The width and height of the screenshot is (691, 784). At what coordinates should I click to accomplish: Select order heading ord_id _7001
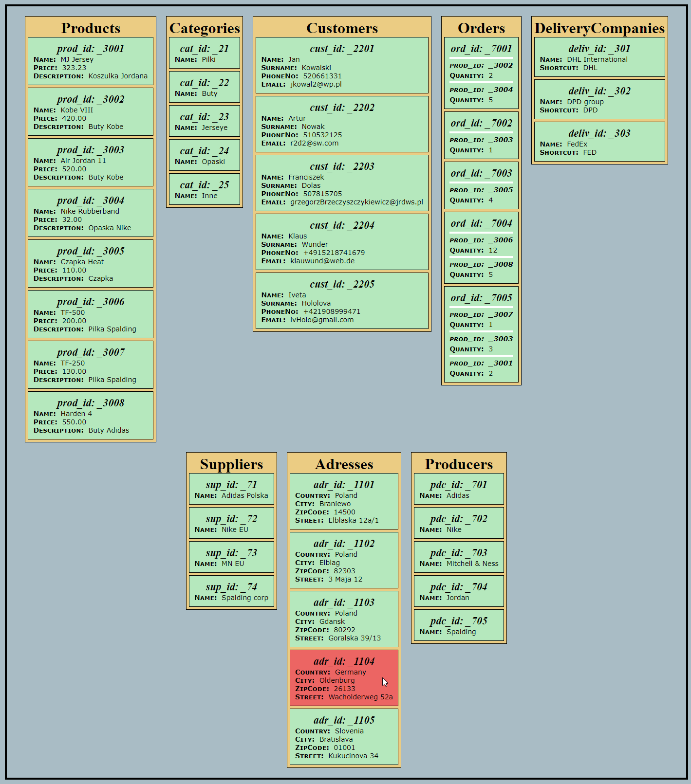pyautogui.click(x=481, y=49)
